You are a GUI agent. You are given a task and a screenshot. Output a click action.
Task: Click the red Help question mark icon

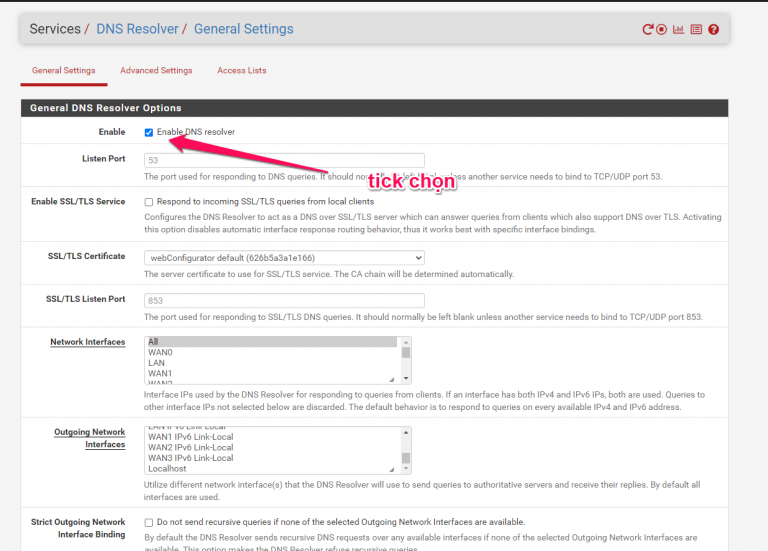(x=713, y=30)
